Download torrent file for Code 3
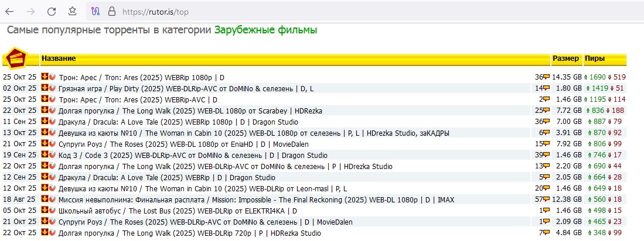 pyautogui.click(x=45, y=154)
